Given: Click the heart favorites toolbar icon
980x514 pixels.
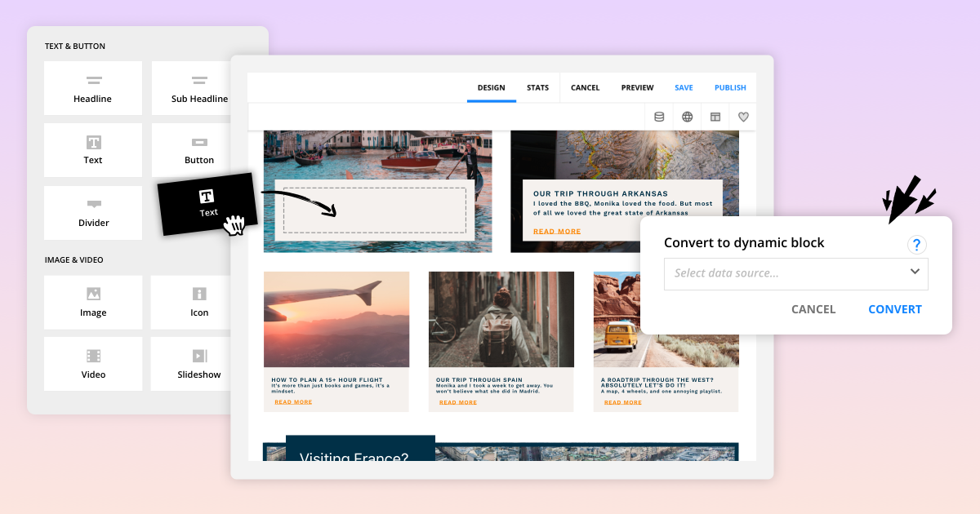Looking at the screenshot, I should pos(743,116).
